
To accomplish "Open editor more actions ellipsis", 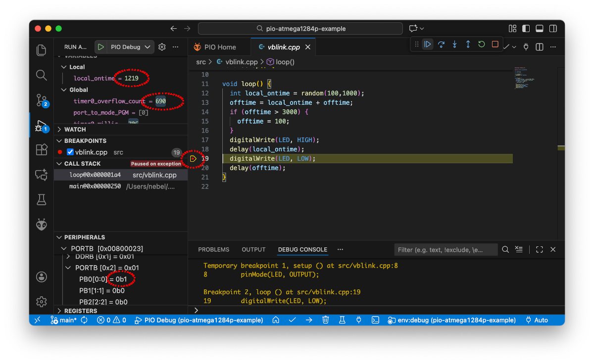I will pyautogui.click(x=553, y=47).
